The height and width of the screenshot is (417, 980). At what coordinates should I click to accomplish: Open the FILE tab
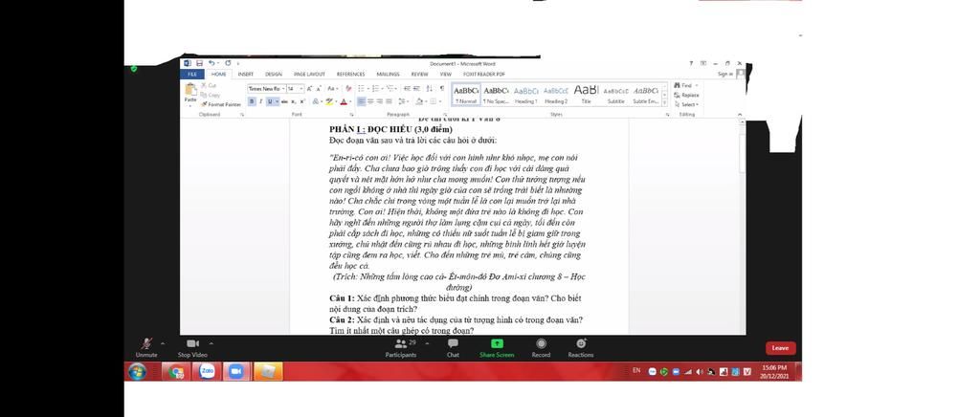pyautogui.click(x=191, y=74)
